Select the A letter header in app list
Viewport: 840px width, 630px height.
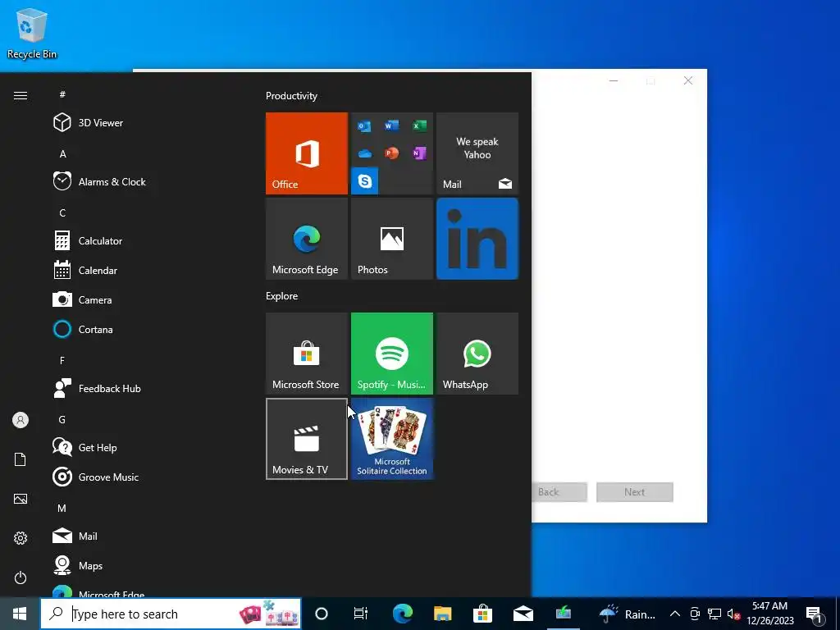[x=62, y=153]
